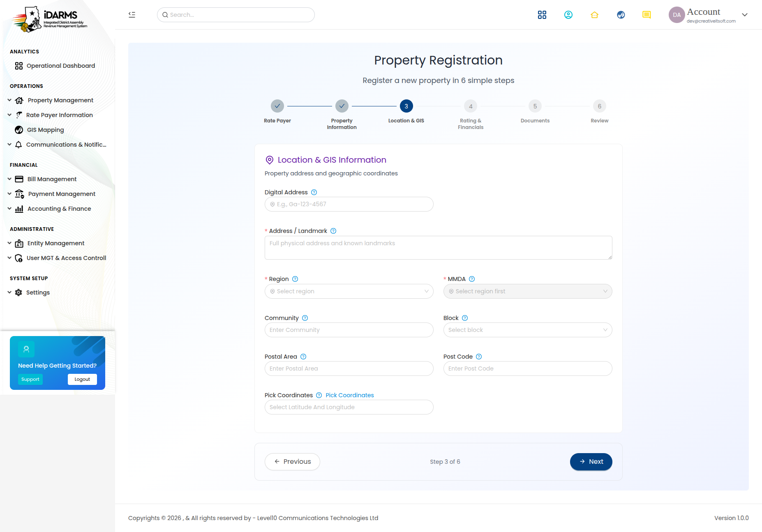Show help icon next to Post Code
Viewport: 762px width, 532px height.
pyautogui.click(x=479, y=357)
